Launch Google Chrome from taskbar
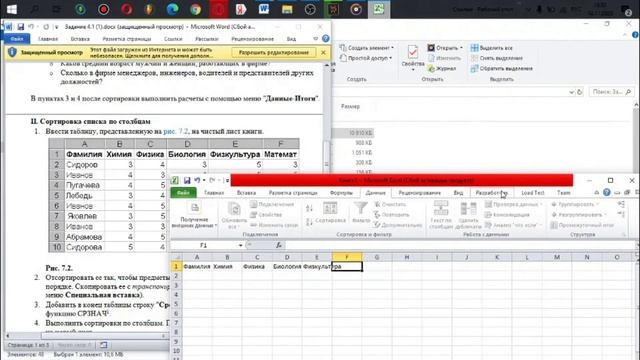This screenshot has height=360, width=640. [x=195, y=9]
